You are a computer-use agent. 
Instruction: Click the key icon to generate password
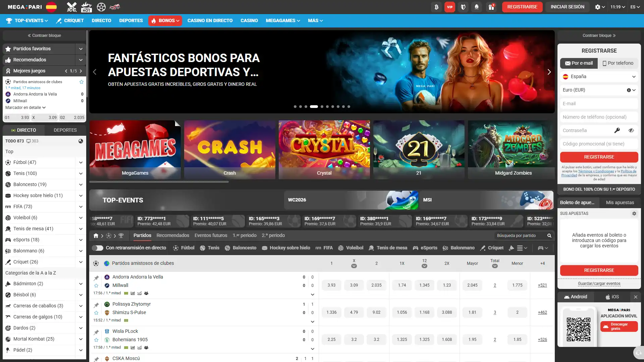point(617,130)
